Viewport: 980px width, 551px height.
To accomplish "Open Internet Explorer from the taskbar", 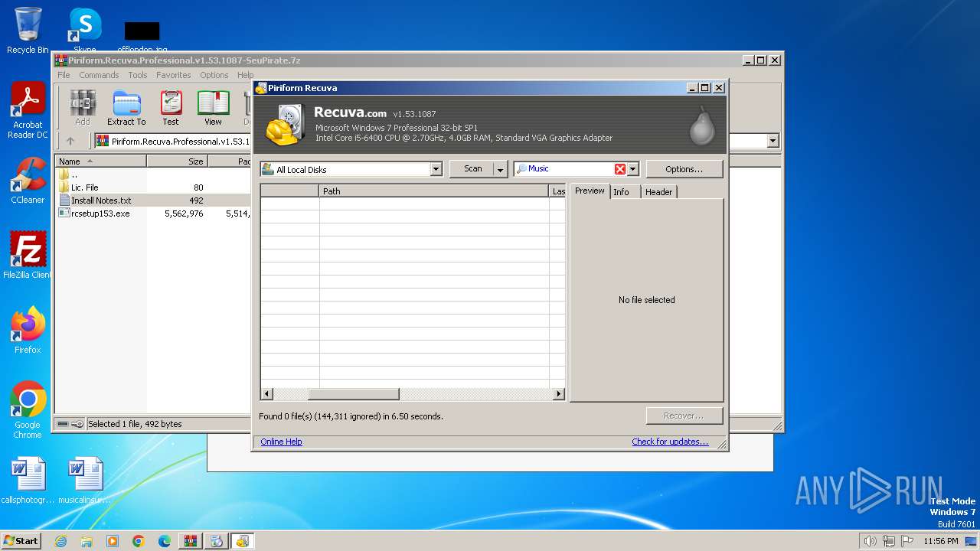I will click(60, 541).
